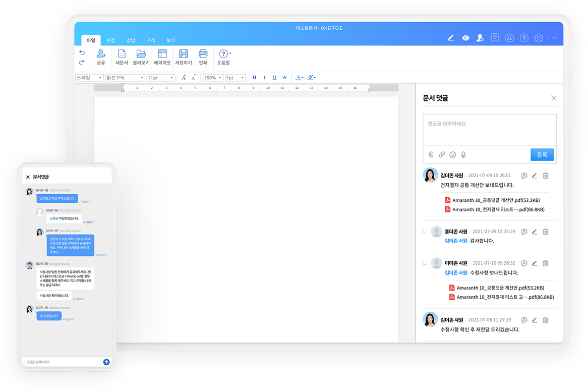588x392 pixels.
Task: Switch to the 삽입 tab
Action: click(x=131, y=40)
